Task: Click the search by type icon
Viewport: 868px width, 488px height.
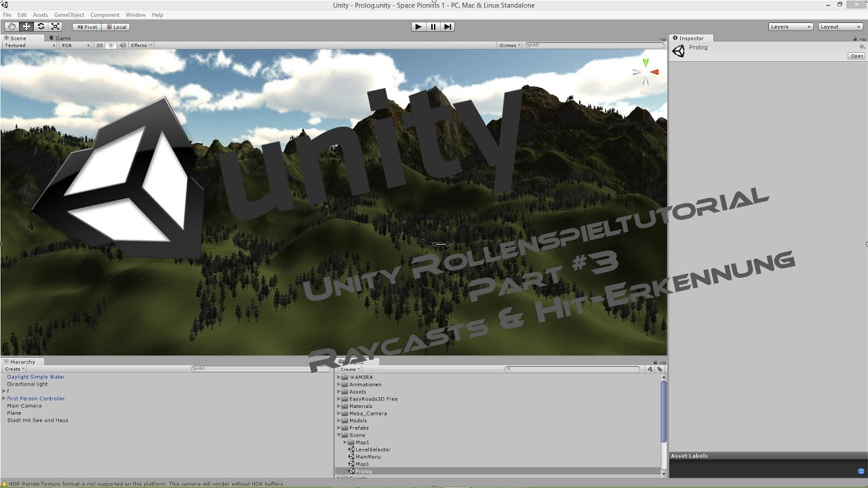Action: (650, 369)
